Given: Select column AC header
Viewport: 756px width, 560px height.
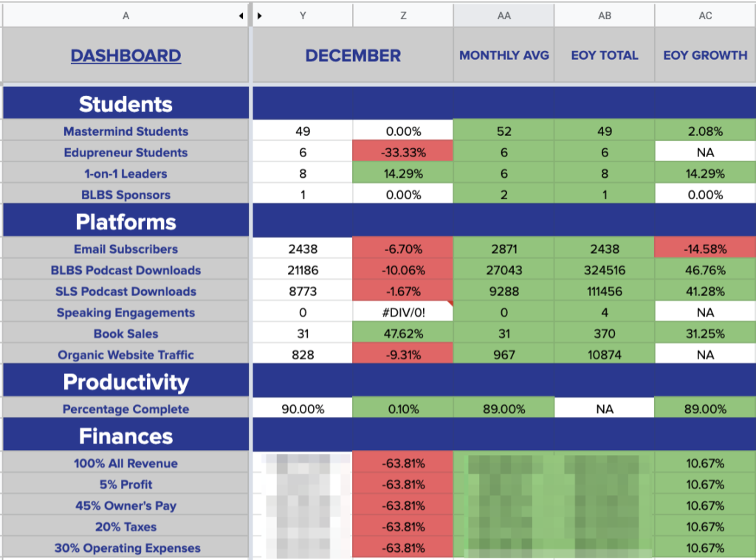Looking at the screenshot, I should (704, 14).
